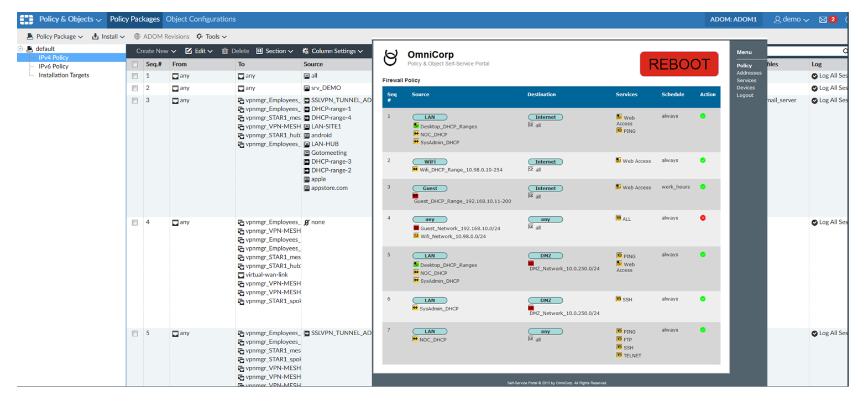Click the ADOM Revisions globe icon
Image resolution: width=868 pixels, height=406 pixels.
(137, 37)
